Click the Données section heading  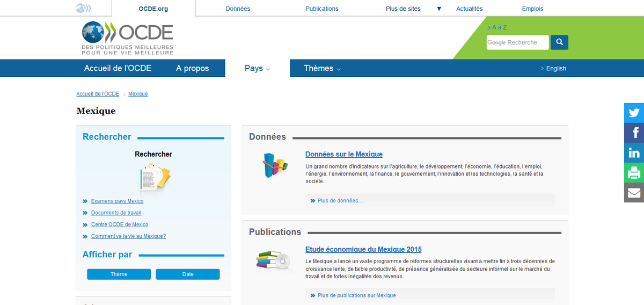267,137
